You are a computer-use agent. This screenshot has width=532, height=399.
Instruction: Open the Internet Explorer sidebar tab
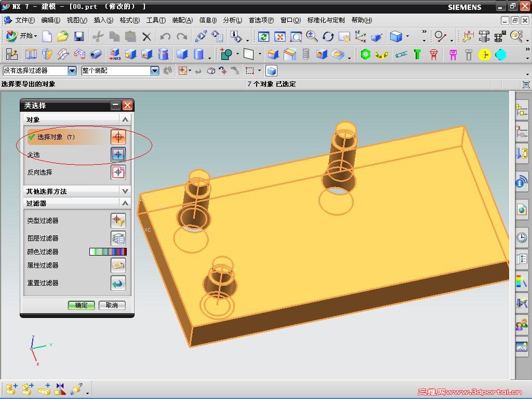point(522,210)
